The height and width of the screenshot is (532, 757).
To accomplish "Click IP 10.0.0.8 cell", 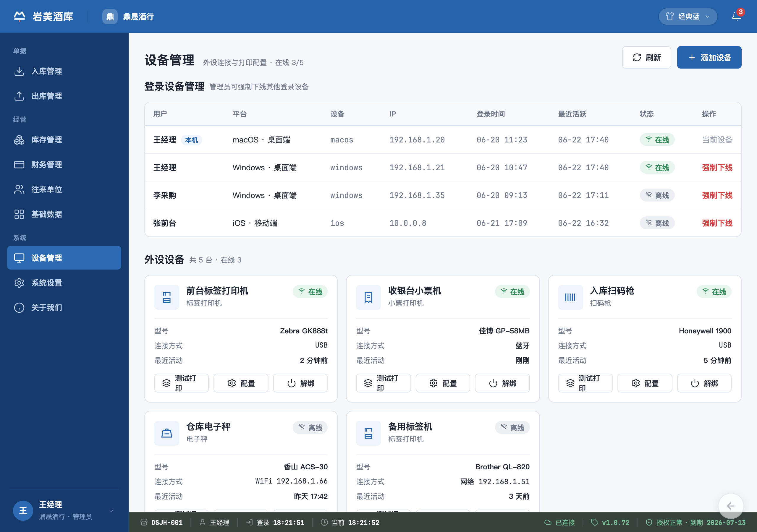I will (x=408, y=223).
